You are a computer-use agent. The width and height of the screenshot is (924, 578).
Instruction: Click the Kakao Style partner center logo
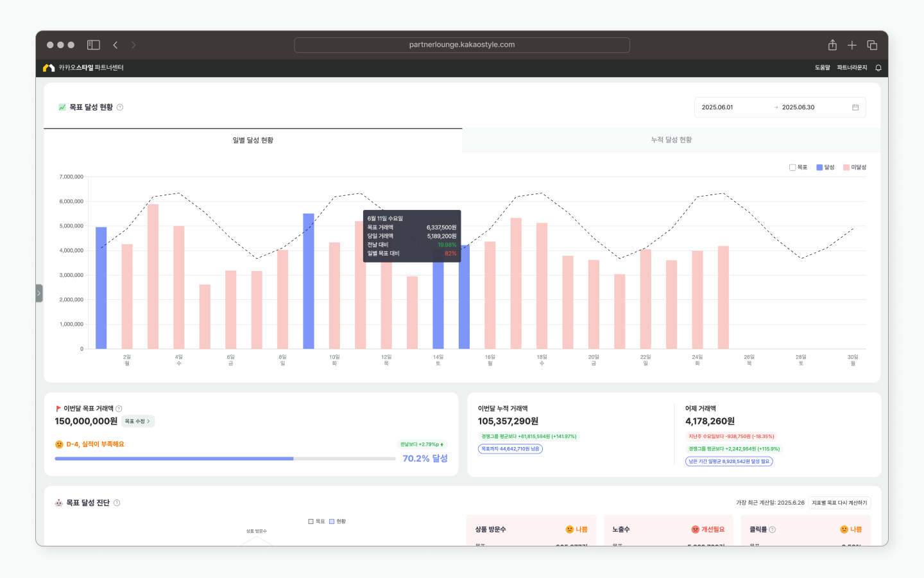83,67
